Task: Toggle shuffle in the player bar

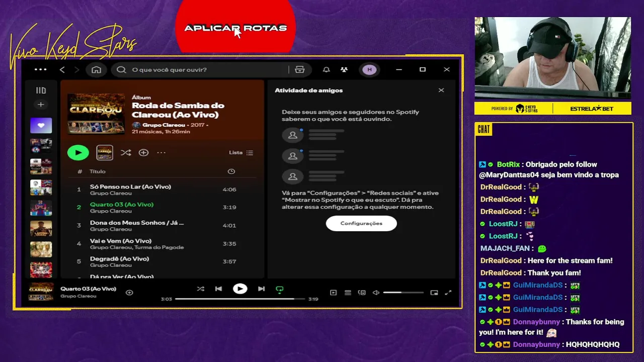Action: click(200, 289)
